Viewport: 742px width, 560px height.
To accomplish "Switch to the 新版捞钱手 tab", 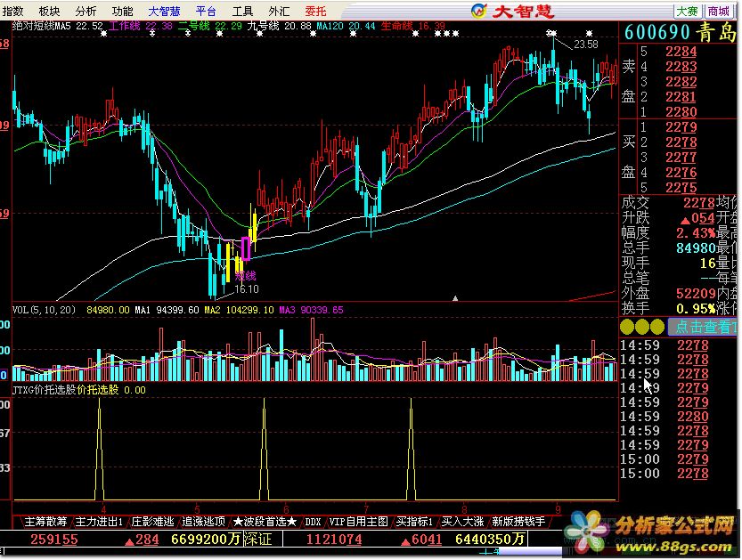I will point(518,522).
